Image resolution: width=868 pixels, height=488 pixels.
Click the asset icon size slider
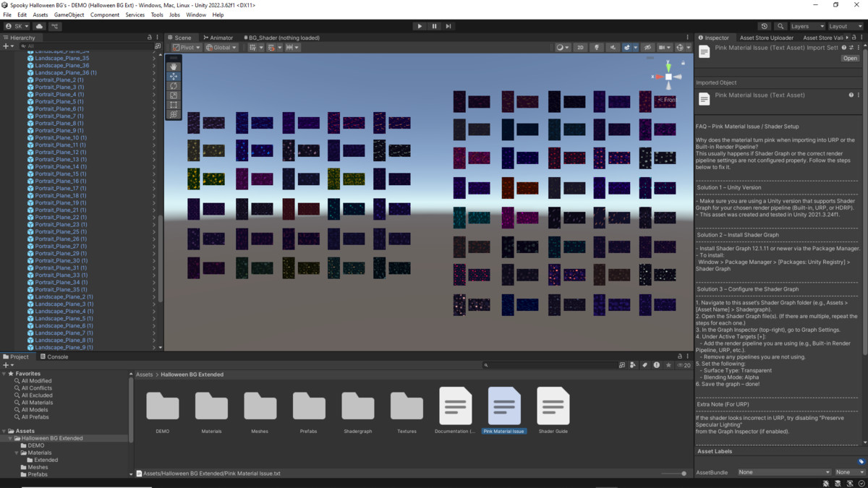pyautogui.click(x=674, y=474)
